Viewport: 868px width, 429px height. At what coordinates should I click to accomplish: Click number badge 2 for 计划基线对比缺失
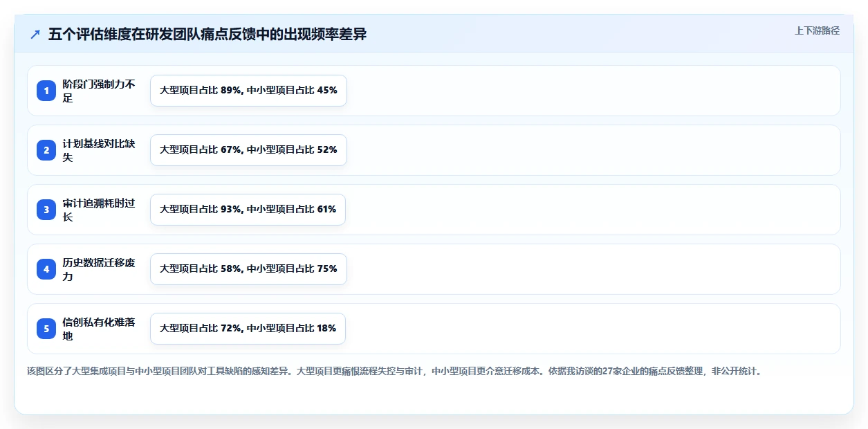pyautogui.click(x=46, y=150)
